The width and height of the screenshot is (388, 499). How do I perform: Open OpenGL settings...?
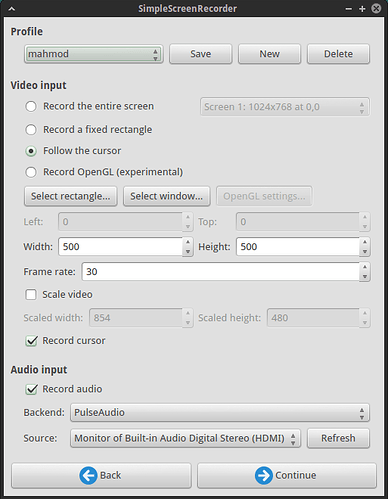264,196
